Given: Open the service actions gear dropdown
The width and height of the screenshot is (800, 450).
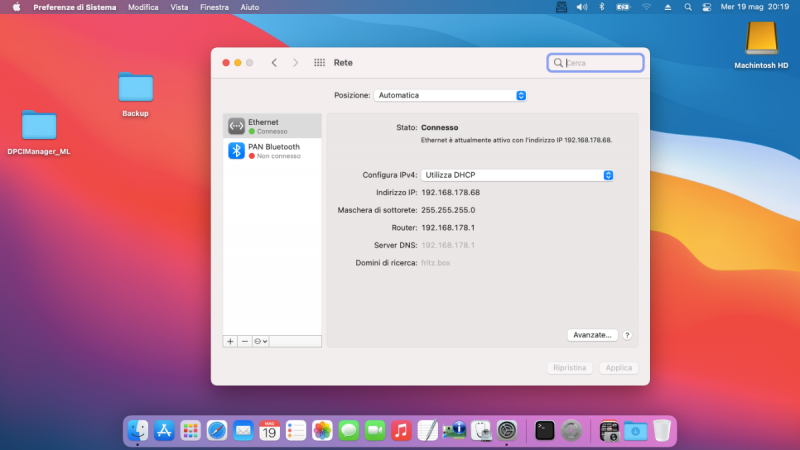Looking at the screenshot, I should (261, 341).
